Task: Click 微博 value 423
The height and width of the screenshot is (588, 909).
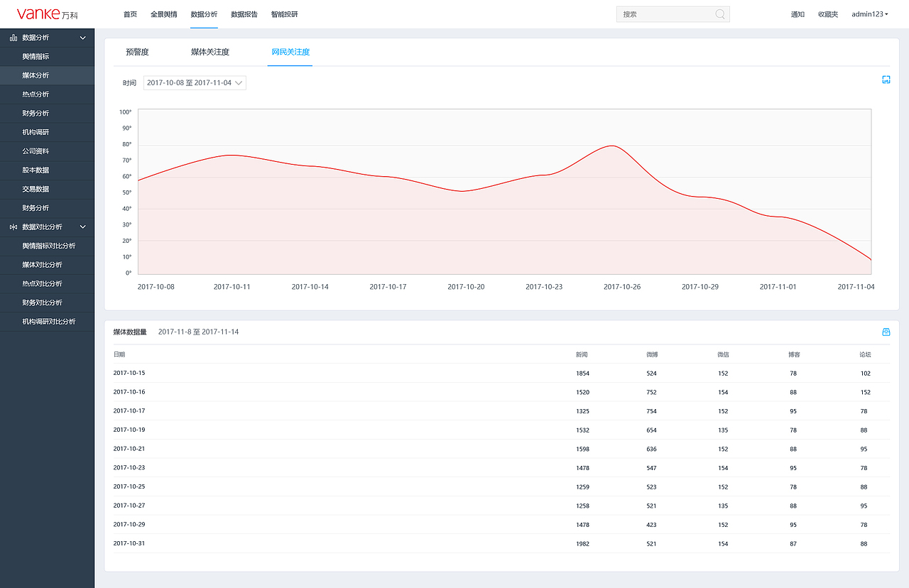Action: [x=651, y=525]
